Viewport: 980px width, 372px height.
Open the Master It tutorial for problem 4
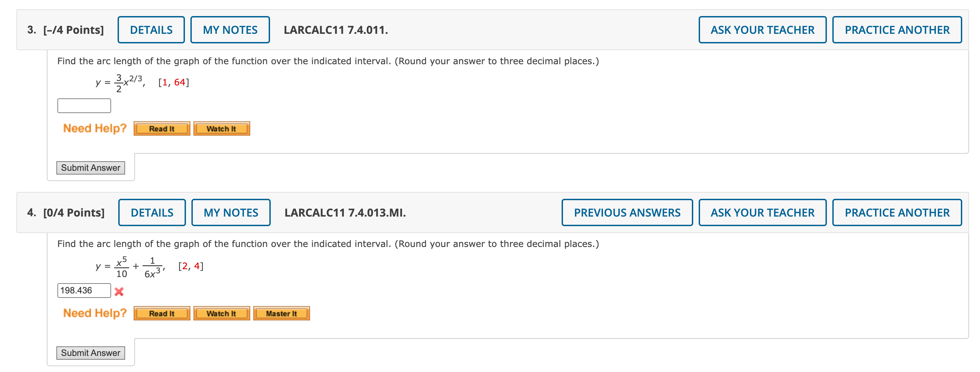click(281, 313)
